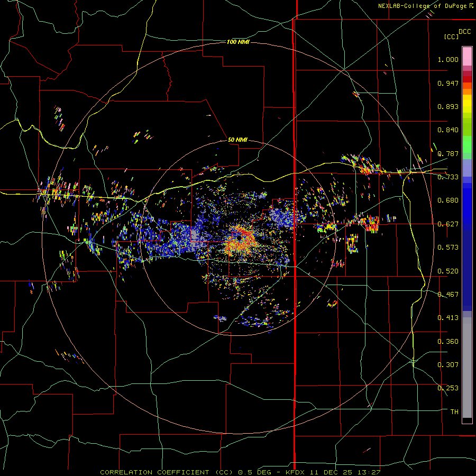Pick the pink band atop the color scale
This screenshot has height=476, width=476.
pyautogui.click(x=467, y=57)
